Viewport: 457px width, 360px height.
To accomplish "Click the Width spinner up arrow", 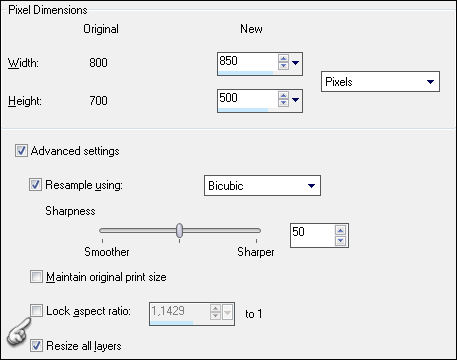I will point(283,58).
